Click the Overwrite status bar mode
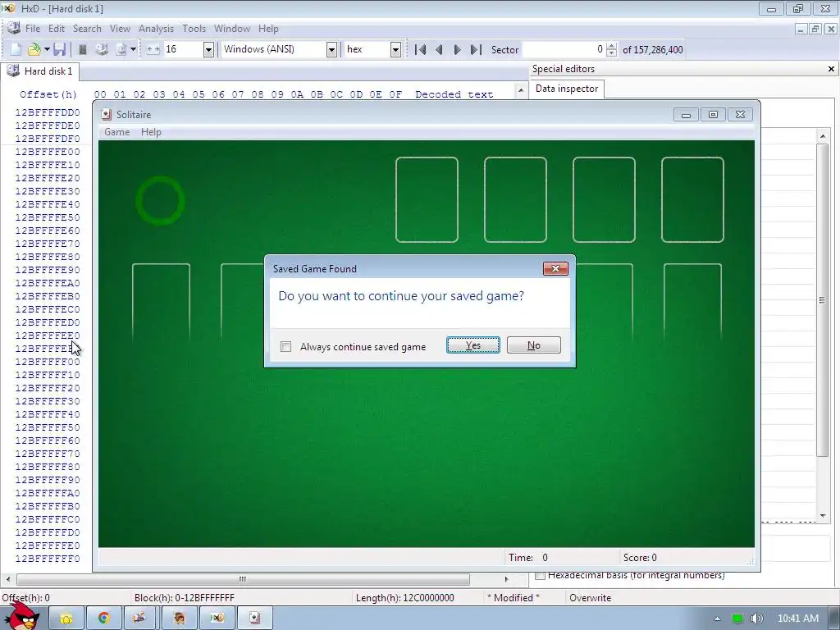This screenshot has width=840, height=630. pos(590,597)
